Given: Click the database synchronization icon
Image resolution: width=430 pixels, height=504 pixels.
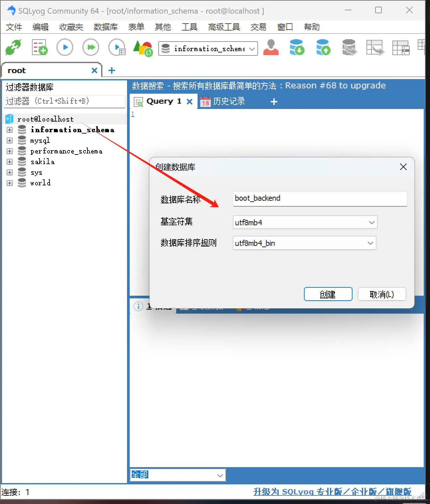Looking at the screenshot, I should tap(349, 48).
